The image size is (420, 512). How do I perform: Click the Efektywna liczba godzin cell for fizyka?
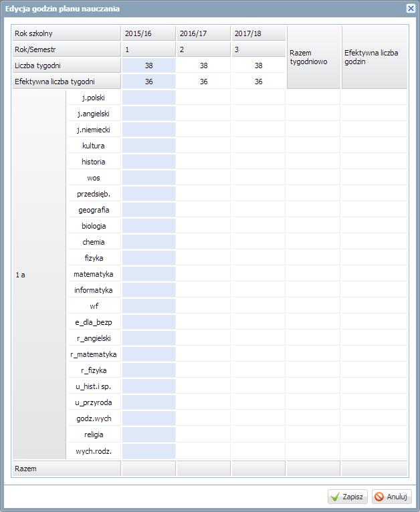pyautogui.click(x=375, y=257)
